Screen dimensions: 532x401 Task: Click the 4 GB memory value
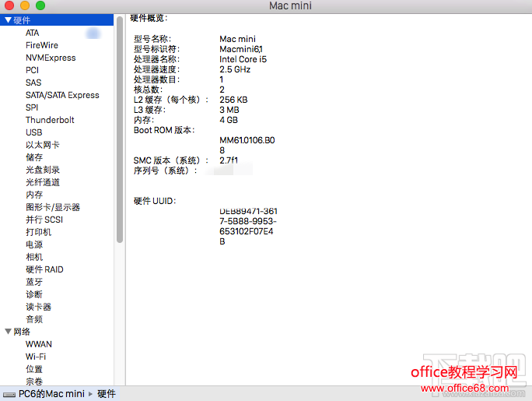(x=229, y=120)
